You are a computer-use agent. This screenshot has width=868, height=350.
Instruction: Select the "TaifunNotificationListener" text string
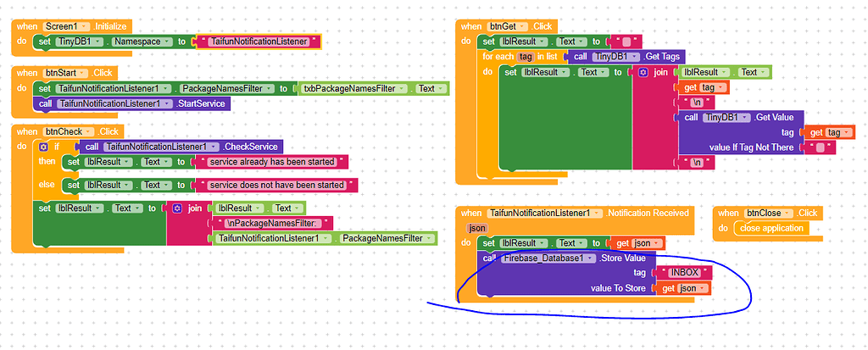[x=258, y=42]
